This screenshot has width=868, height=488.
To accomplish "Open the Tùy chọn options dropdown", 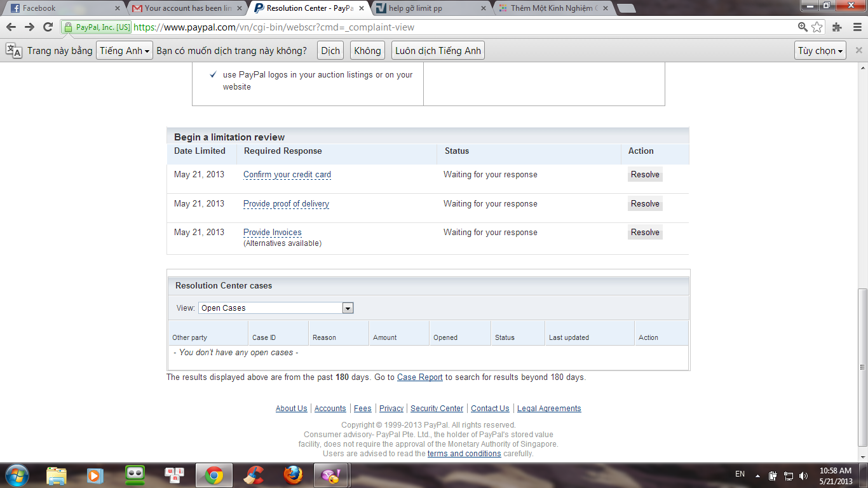I will tap(820, 51).
